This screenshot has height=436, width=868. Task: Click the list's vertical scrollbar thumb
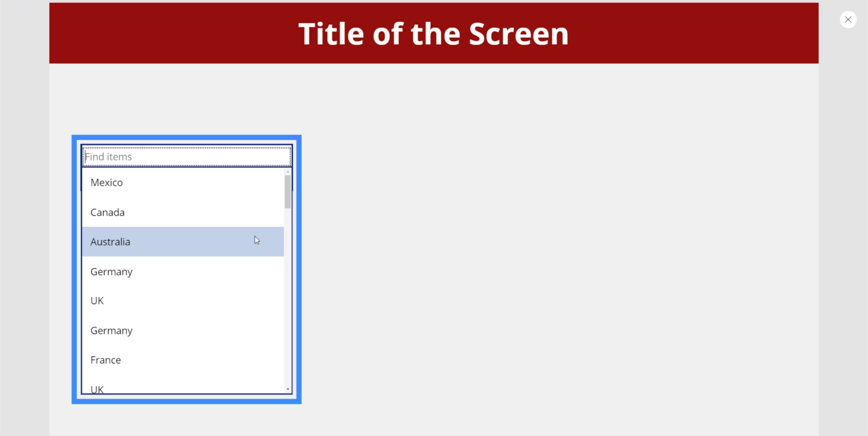[x=288, y=192]
